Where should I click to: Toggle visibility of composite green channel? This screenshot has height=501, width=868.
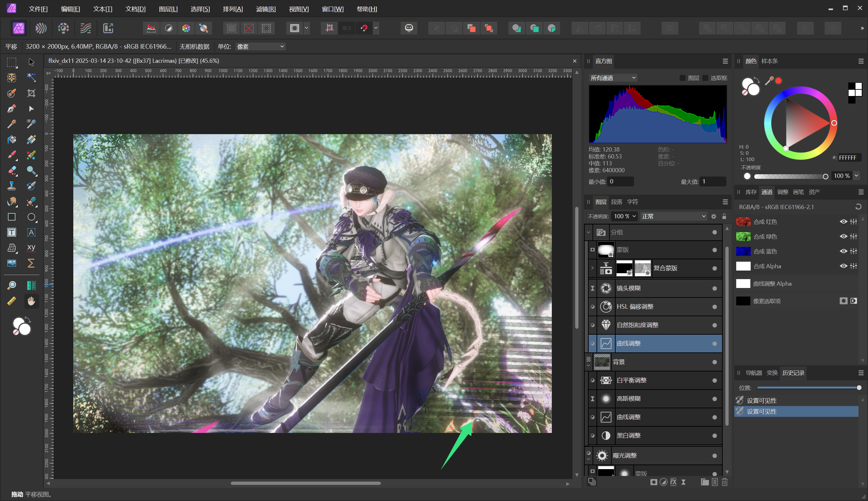point(843,236)
